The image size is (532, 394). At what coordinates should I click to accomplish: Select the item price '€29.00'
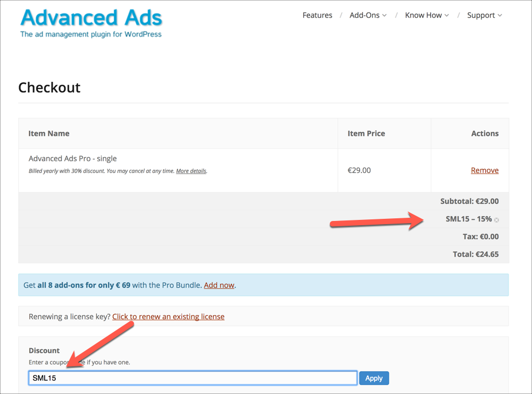[359, 170]
